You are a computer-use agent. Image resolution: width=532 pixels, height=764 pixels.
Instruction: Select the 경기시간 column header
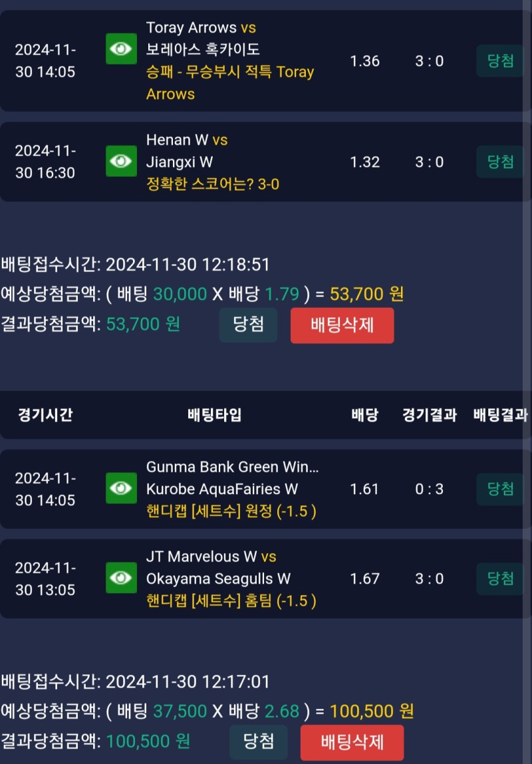point(45,416)
